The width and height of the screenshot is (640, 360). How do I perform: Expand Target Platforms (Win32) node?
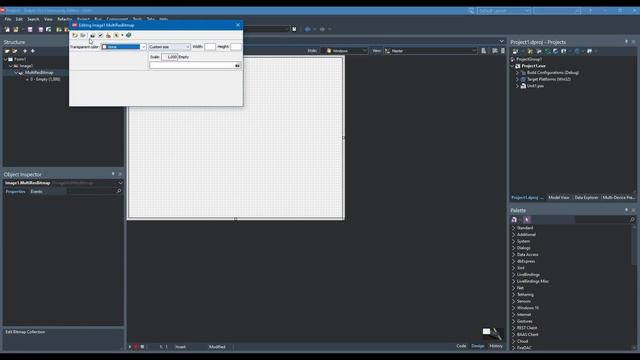[517, 79]
